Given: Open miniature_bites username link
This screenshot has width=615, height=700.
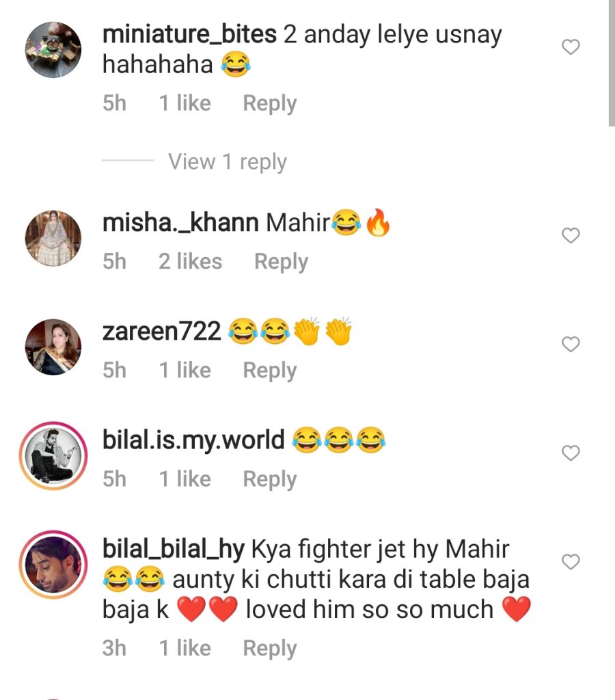Looking at the screenshot, I should [x=189, y=35].
